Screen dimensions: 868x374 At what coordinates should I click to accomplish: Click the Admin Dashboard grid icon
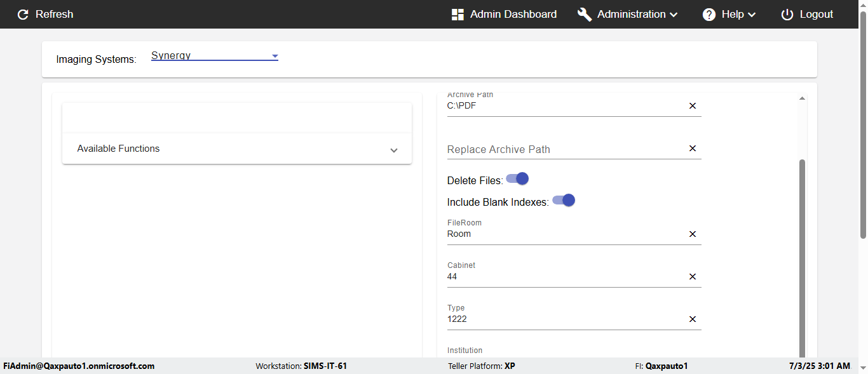458,15
